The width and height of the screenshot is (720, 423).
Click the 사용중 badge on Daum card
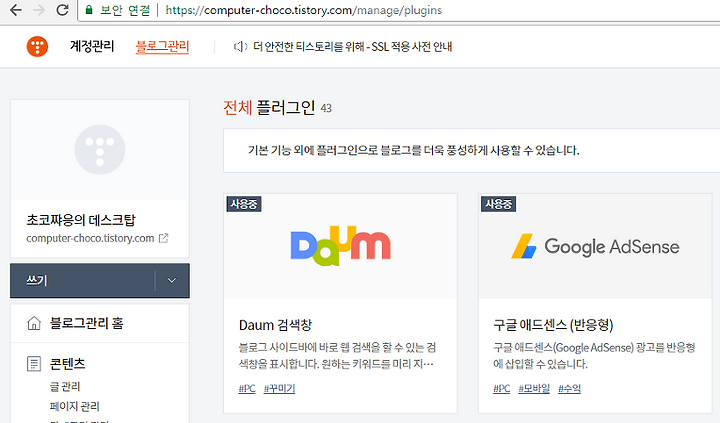click(x=244, y=204)
